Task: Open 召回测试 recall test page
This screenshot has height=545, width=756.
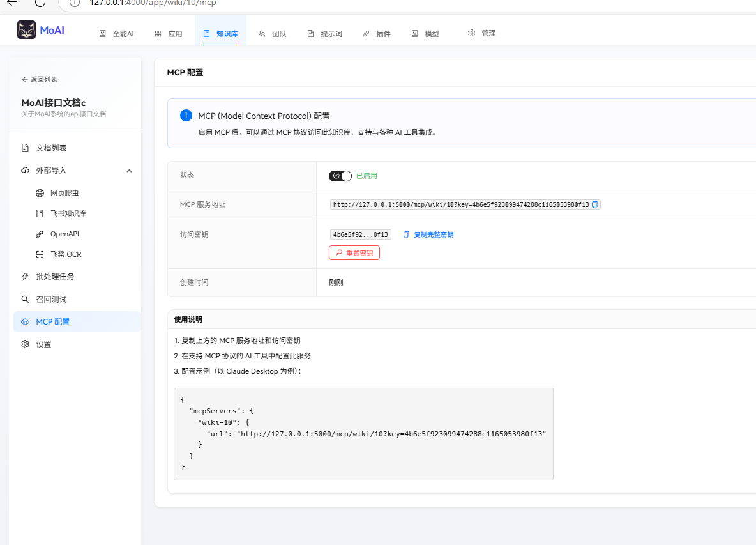Action: 51,299
